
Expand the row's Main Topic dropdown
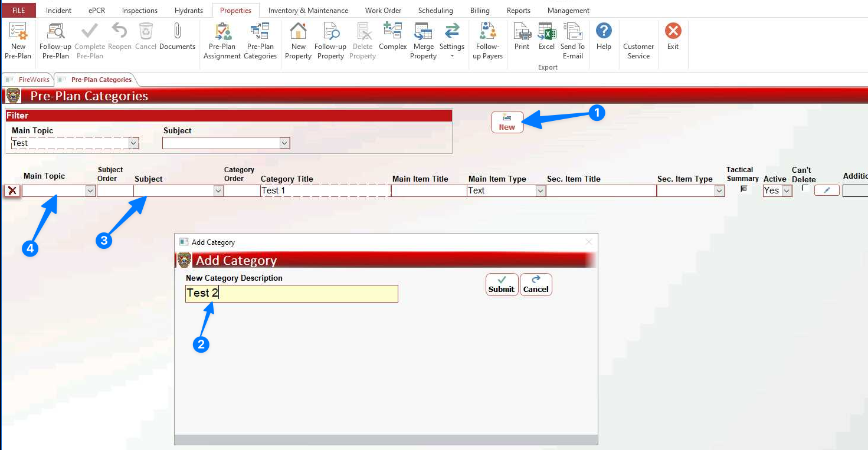click(90, 190)
